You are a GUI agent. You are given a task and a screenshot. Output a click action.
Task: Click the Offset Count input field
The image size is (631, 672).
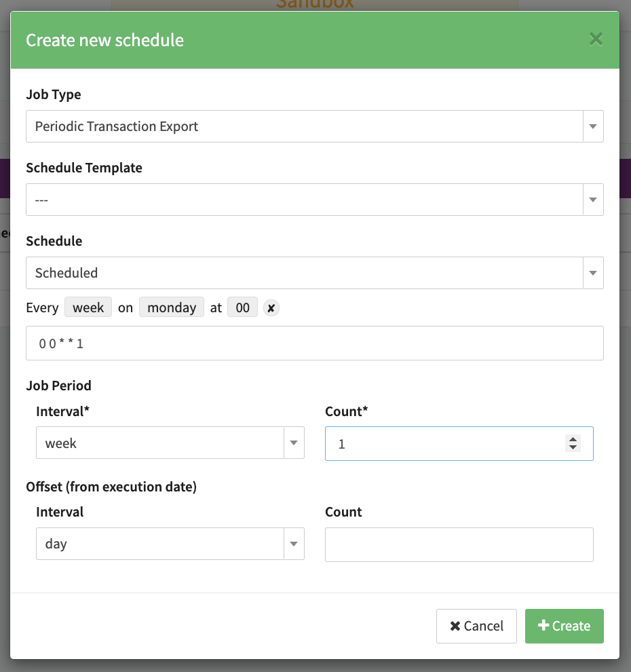[459, 544]
